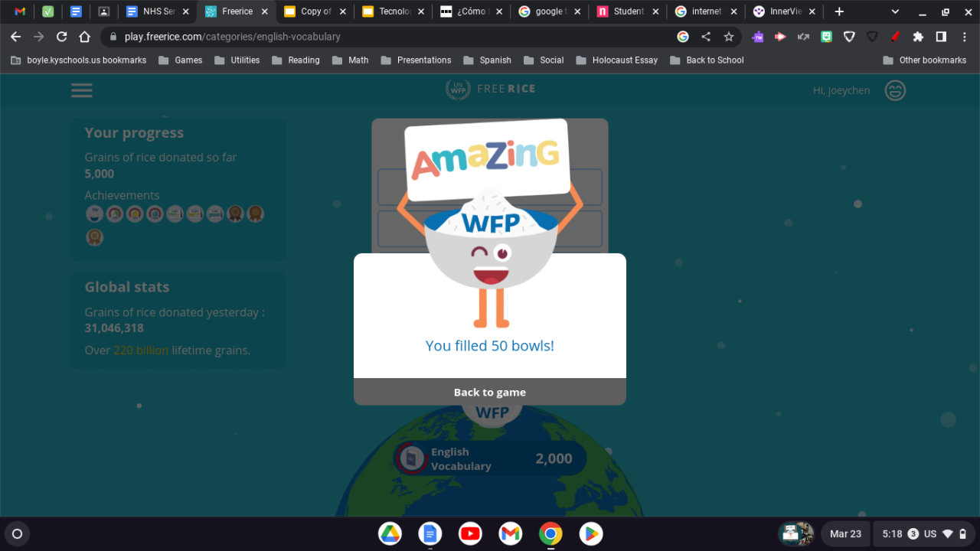
Task: Expand the Math bookmark folder
Action: (x=351, y=60)
